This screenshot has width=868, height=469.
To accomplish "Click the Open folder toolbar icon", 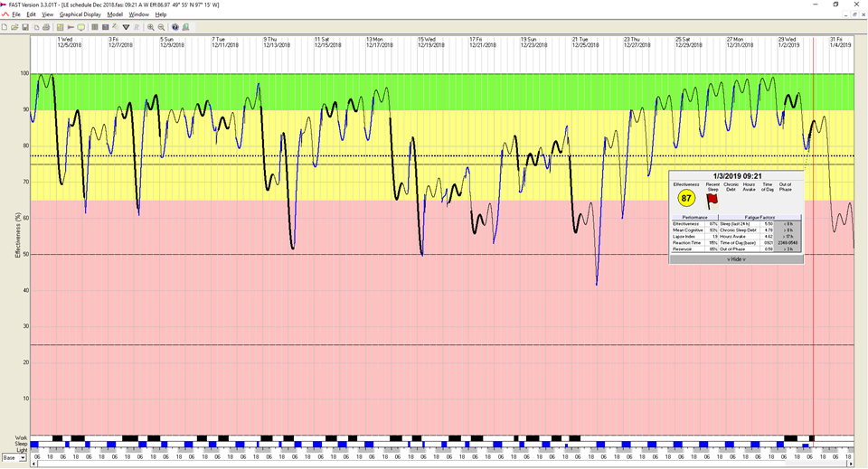I will click(15, 27).
